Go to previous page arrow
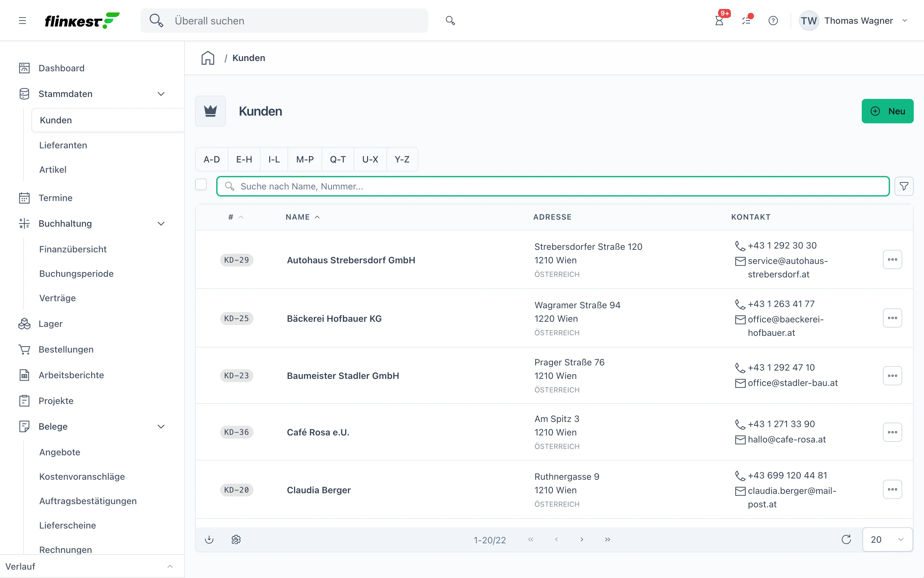 pyautogui.click(x=556, y=539)
